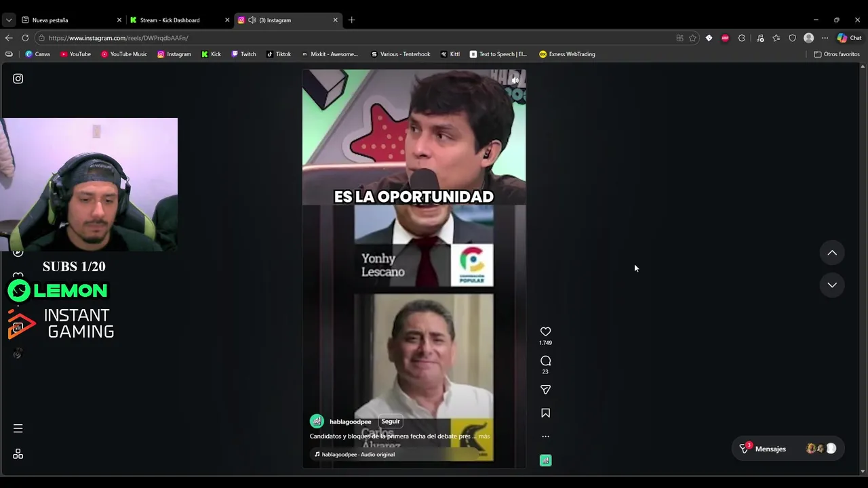Expand the Otros favoritos folder
This screenshot has height=488, width=868.
[x=837, y=54]
